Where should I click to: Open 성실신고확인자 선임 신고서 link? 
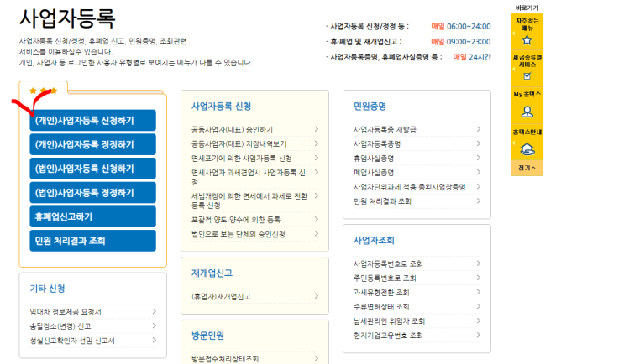[x=72, y=341]
